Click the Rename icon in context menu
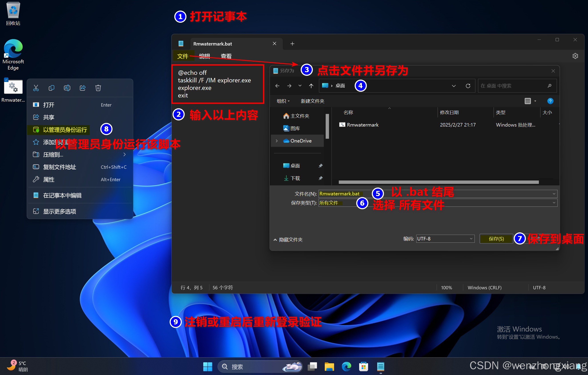 pos(67,88)
